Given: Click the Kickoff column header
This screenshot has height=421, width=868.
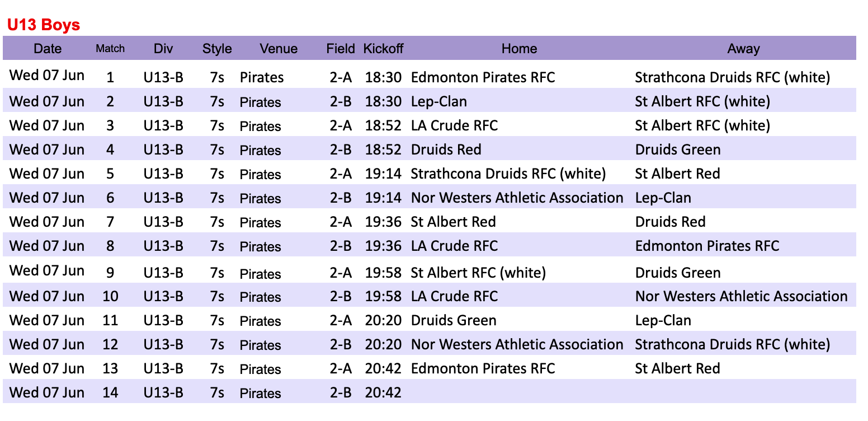Looking at the screenshot, I should coord(383,49).
